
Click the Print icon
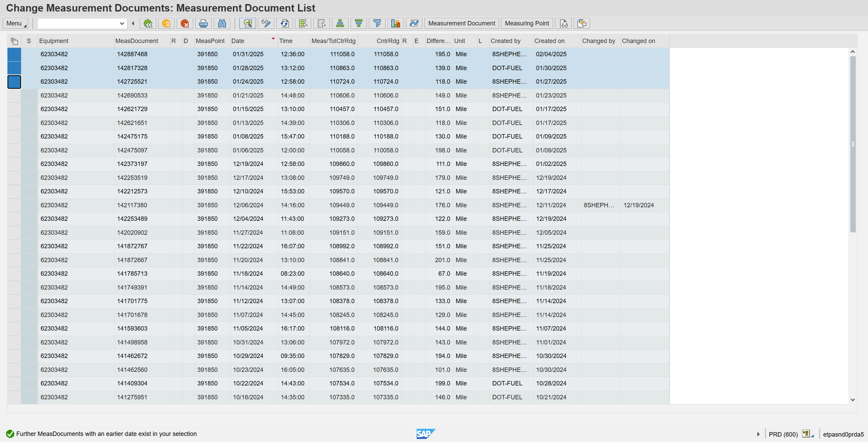tap(203, 23)
